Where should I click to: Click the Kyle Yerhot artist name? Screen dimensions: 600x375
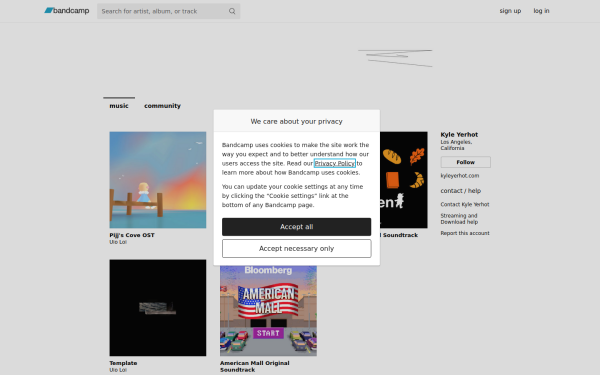[459, 134]
